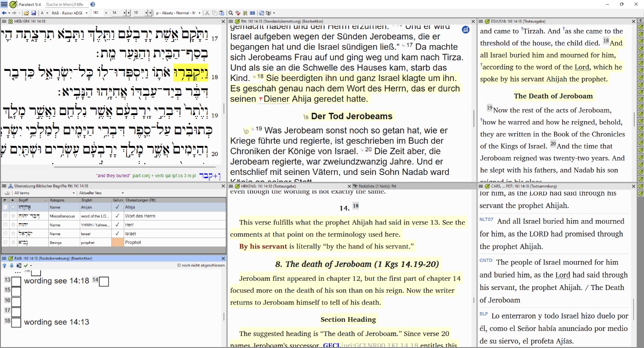The width and height of the screenshot is (644, 348).
Task: Open the HEB/GRK panel menu icon
Action: pos(4,21)
